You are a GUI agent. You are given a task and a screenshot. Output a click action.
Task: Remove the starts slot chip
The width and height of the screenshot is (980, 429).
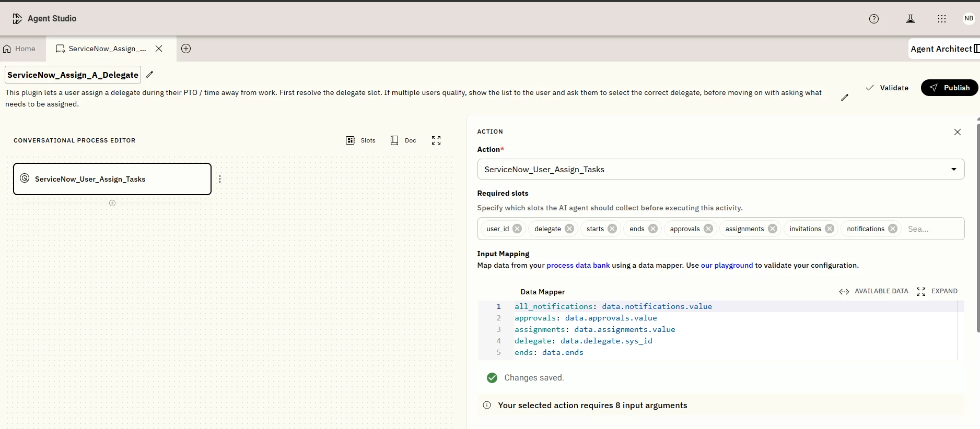612,229
